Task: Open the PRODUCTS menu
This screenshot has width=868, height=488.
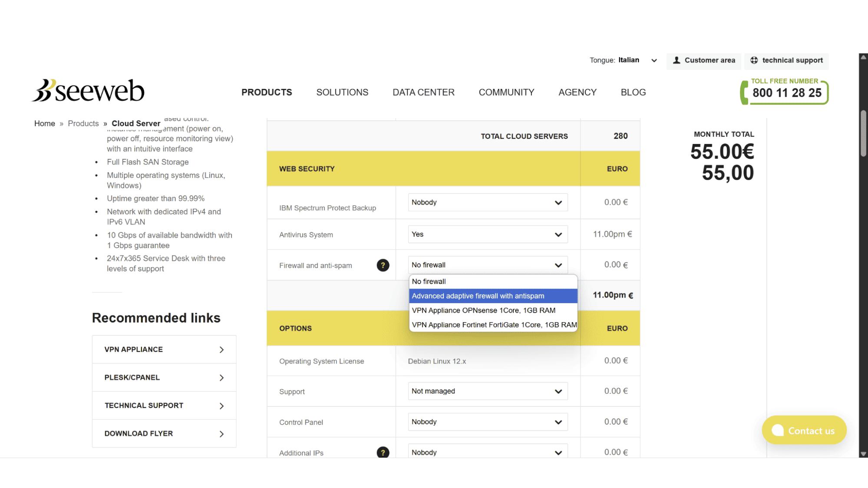Action: pos(267,92)
